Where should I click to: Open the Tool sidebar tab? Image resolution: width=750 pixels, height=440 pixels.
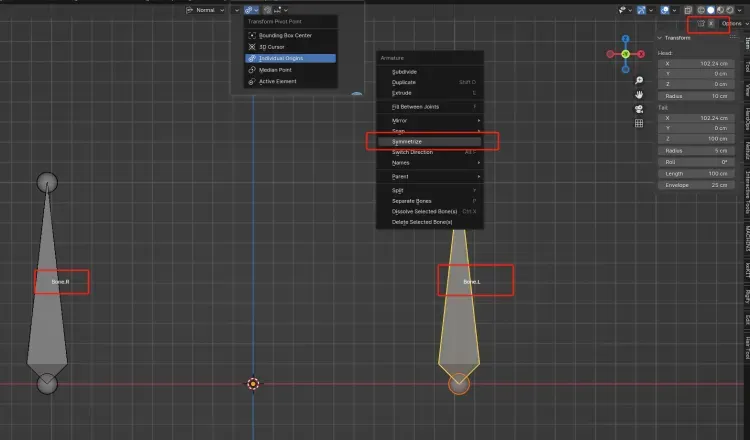[x=747, y=67]
